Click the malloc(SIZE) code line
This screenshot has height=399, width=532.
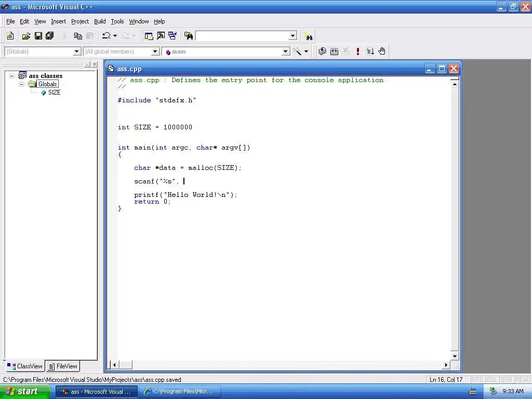(188, 168)
